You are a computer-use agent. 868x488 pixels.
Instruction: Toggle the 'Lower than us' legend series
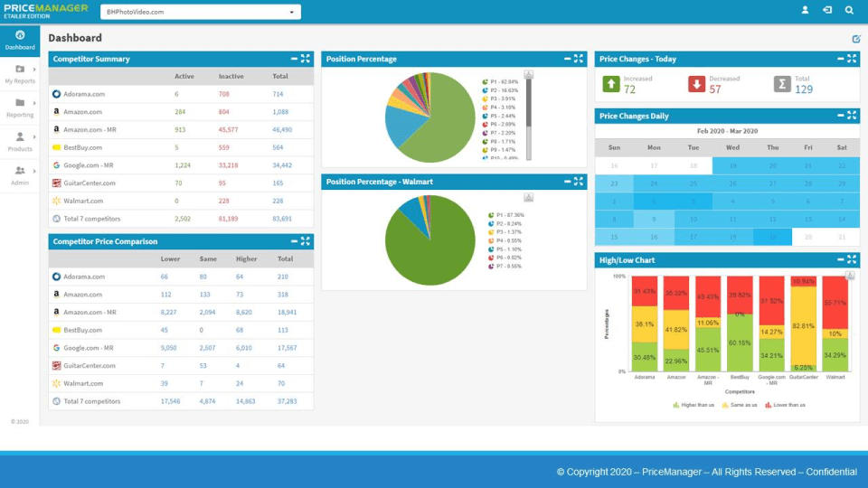[x=785, y=405]
